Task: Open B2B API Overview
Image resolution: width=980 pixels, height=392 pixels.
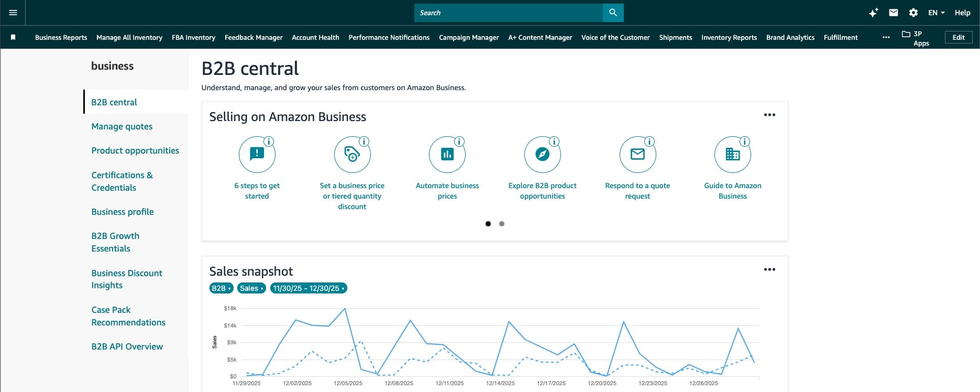Action: coord(127,346)
